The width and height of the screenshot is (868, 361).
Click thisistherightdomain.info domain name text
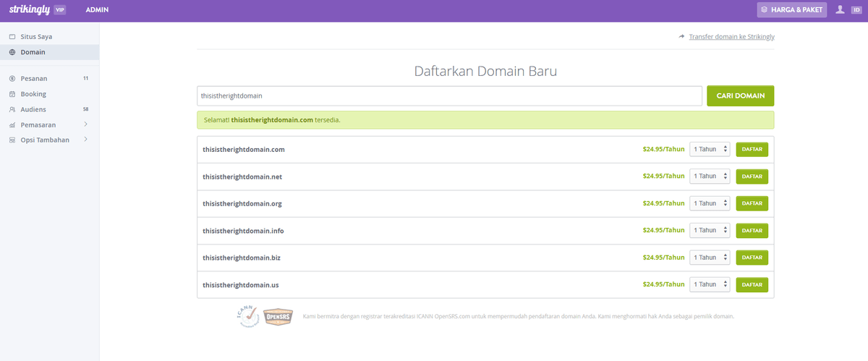243,231
